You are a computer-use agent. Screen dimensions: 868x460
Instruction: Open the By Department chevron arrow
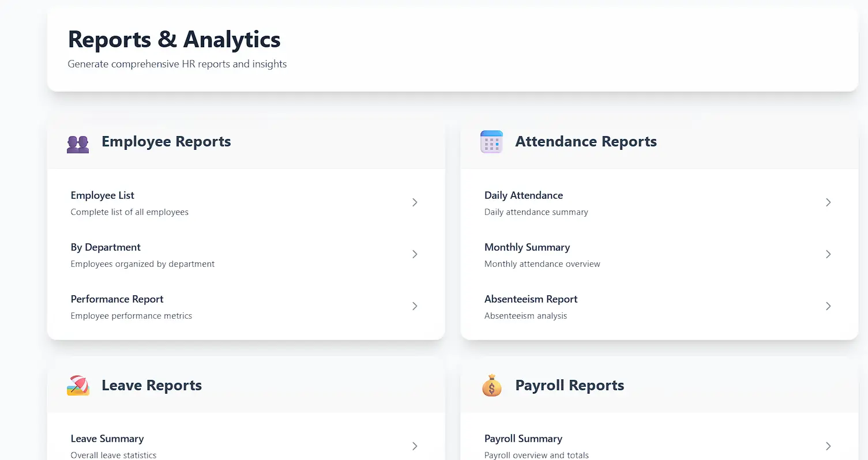click(x=415, y=254)
